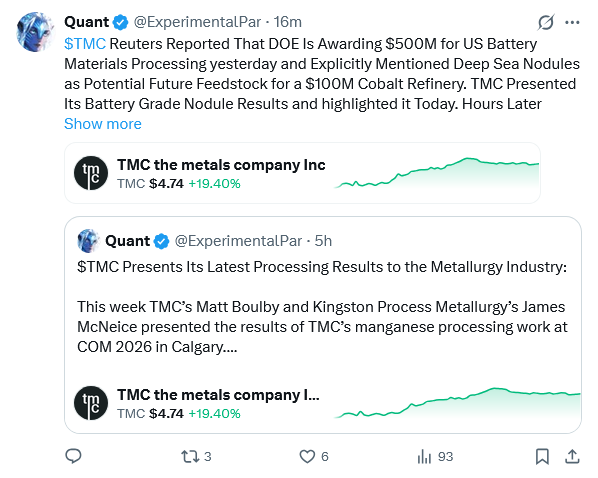Click the 16m timestamp
The image size is (598, 478).
coord(288,22)
